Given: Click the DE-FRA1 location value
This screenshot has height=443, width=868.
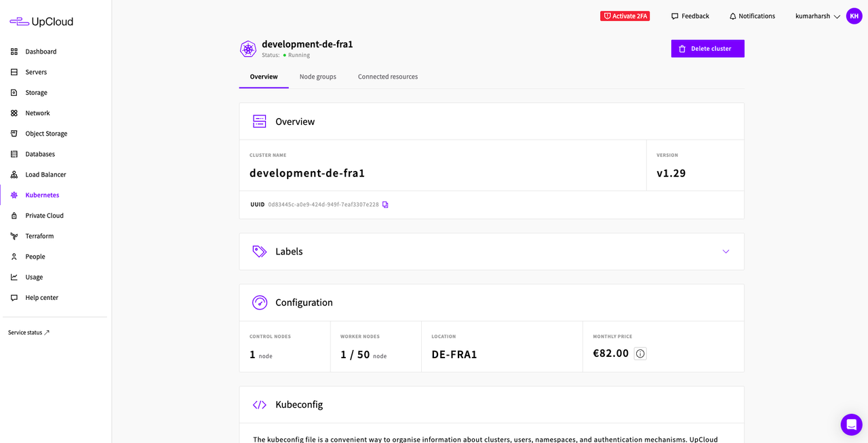Looking at the screenshot, I should (454, 354).
